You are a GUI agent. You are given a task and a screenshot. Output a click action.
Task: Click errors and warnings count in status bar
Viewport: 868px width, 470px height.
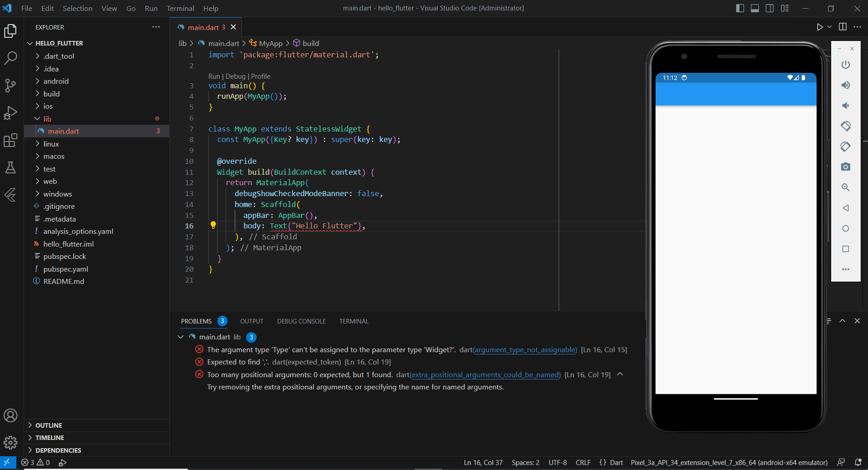[35, 462]
